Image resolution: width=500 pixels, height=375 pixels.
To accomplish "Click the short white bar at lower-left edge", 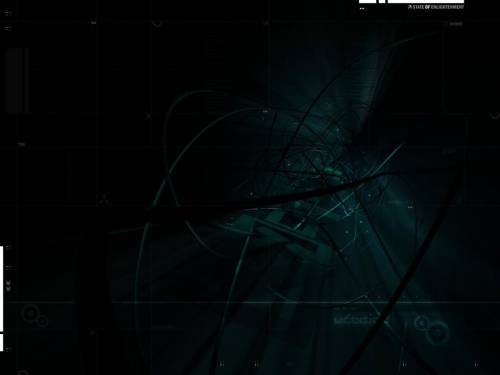I will pos(2,342).
